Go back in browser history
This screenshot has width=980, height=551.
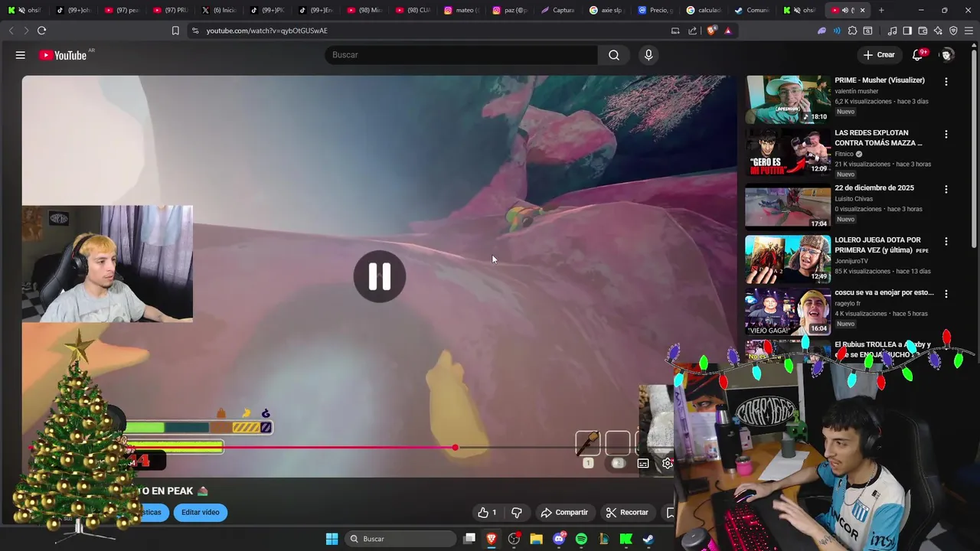[x=11, y=31]
